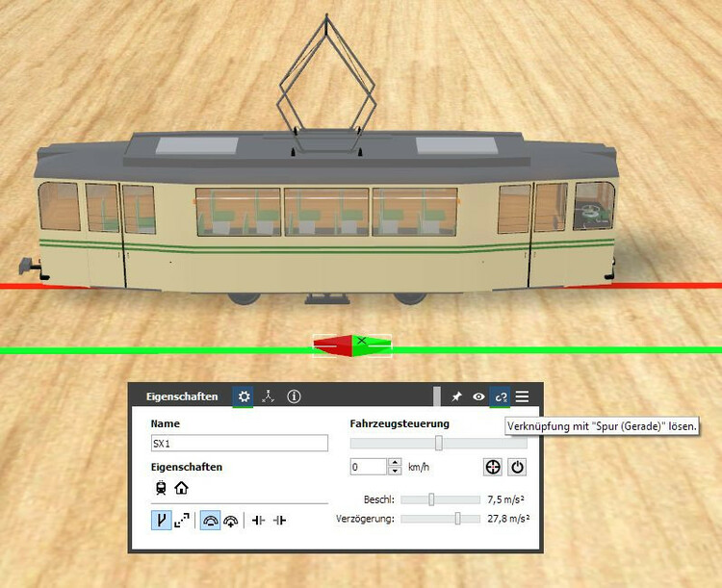Toggle the track-follow switch icon
The image size is (722, 588).
(161, 521)
